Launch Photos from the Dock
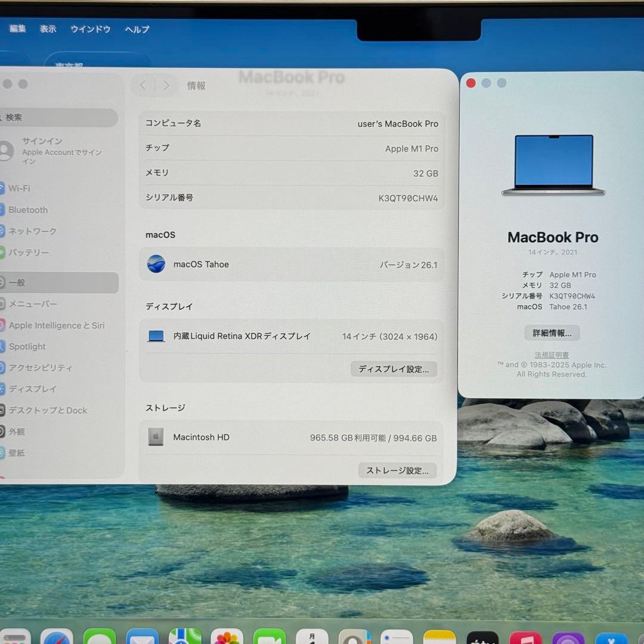Viewport: 644px width, 644px height. tap(228, 638)
